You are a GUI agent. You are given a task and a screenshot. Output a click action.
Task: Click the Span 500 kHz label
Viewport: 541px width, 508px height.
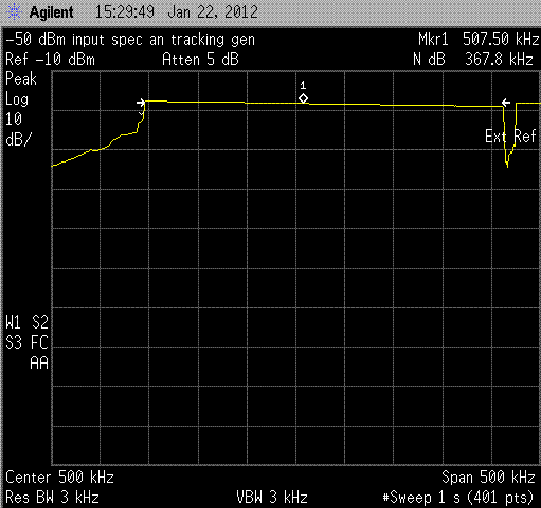pos(489,477)
